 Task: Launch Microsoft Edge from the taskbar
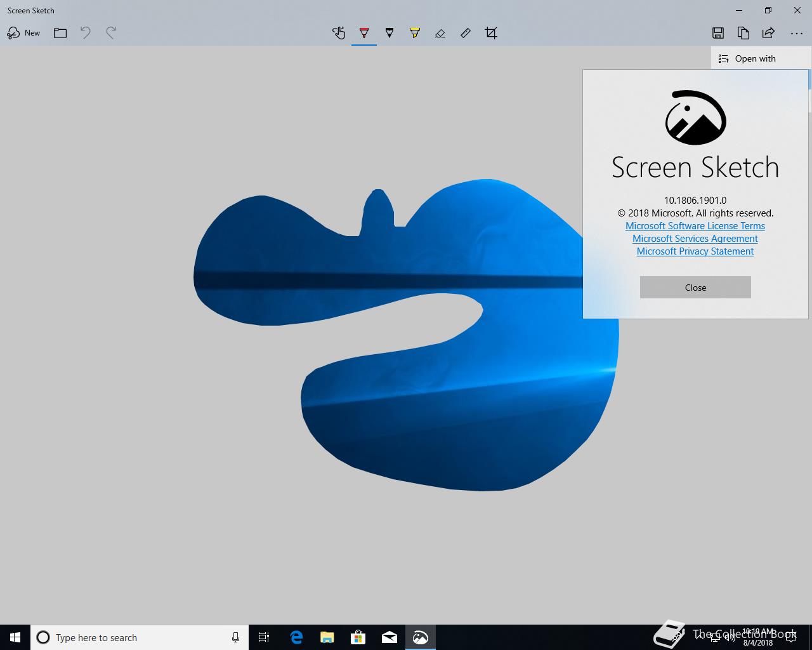click(296, 637)
